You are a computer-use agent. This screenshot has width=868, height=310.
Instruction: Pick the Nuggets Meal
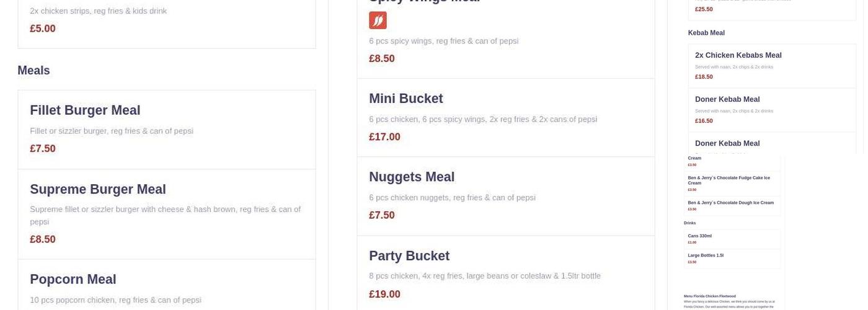[x=412, y=177]
